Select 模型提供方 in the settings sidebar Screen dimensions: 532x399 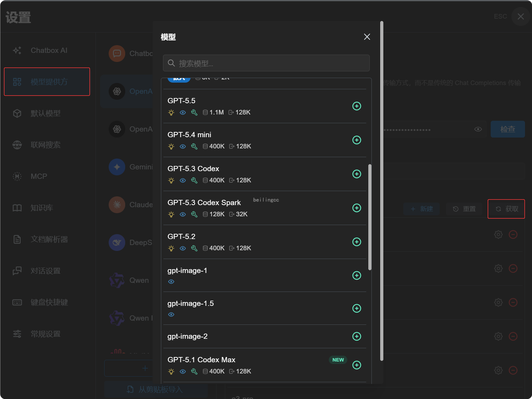(47, 82)
